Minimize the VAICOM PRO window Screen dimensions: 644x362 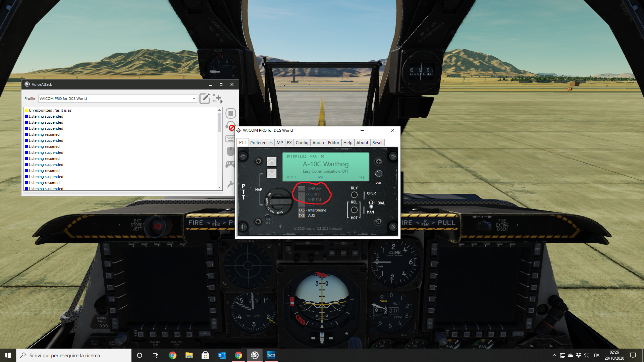pyautogui.click(x=362, y=130)
